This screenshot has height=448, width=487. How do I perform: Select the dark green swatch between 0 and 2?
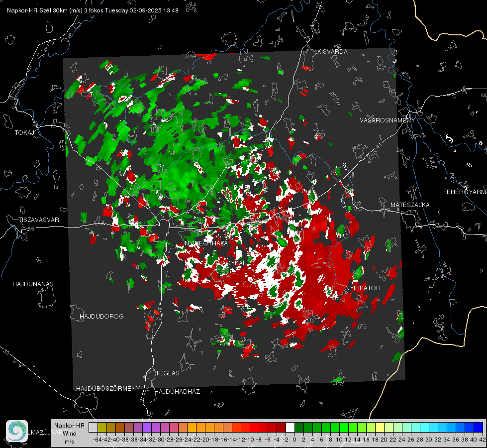[299, 427]
